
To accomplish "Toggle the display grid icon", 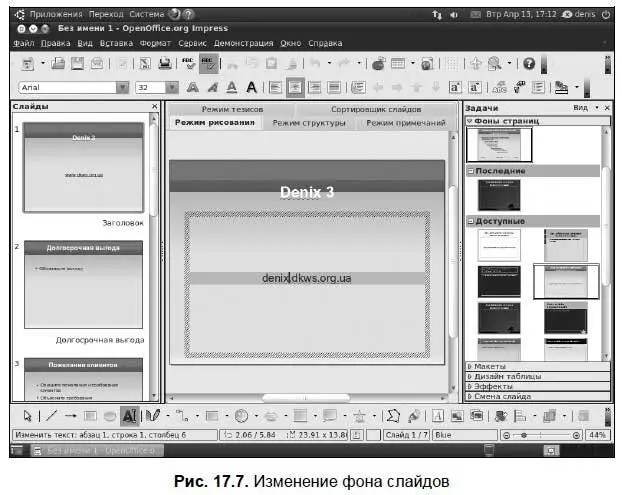I will 451,63.
